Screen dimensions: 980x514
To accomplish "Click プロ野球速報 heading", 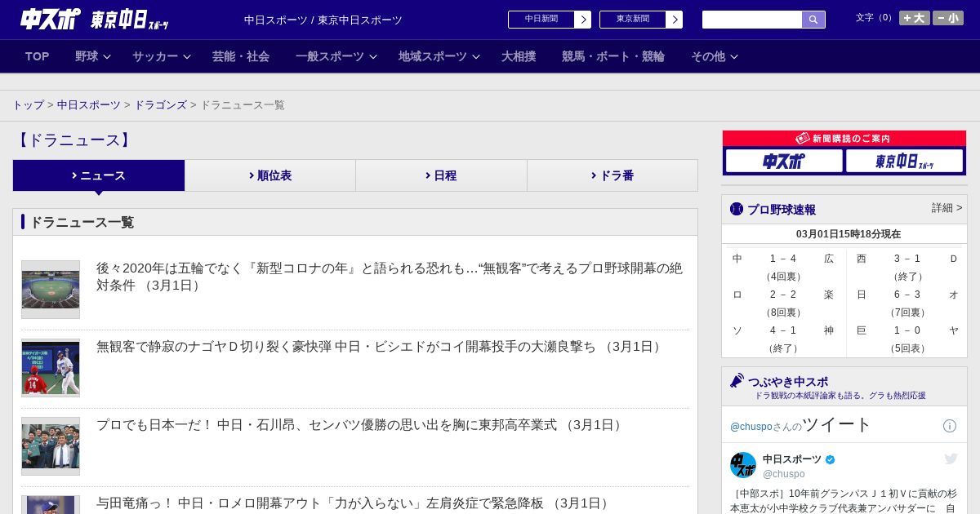I will pyautogui.click(x=782, y=210).
